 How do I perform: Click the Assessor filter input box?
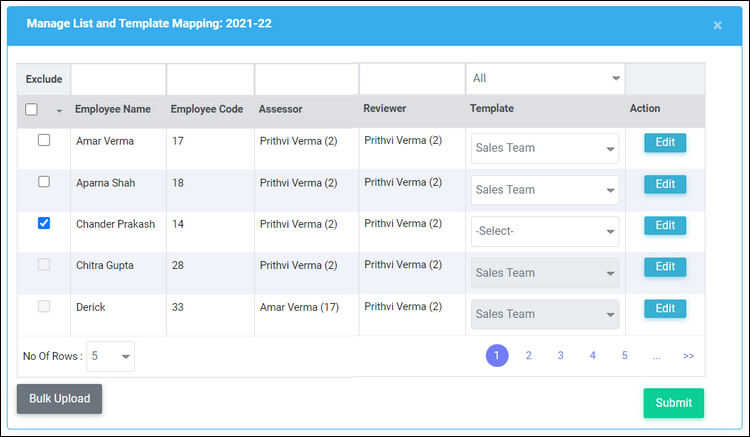click(x=307, y=79)
